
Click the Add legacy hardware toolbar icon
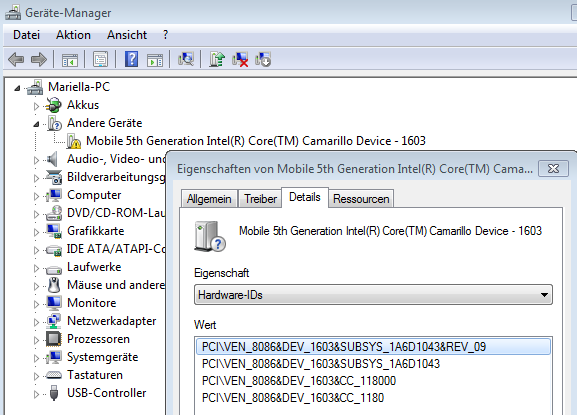[263, 59]
